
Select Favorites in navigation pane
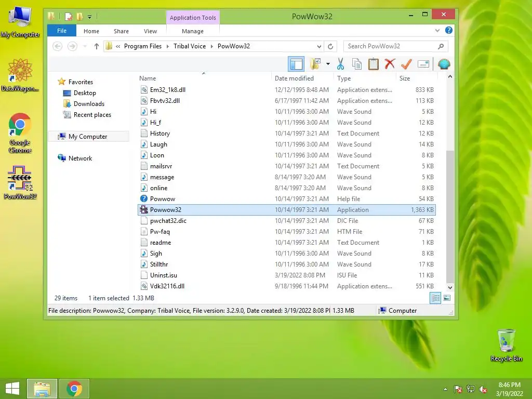pyautogui.click(x=81, y=82)
